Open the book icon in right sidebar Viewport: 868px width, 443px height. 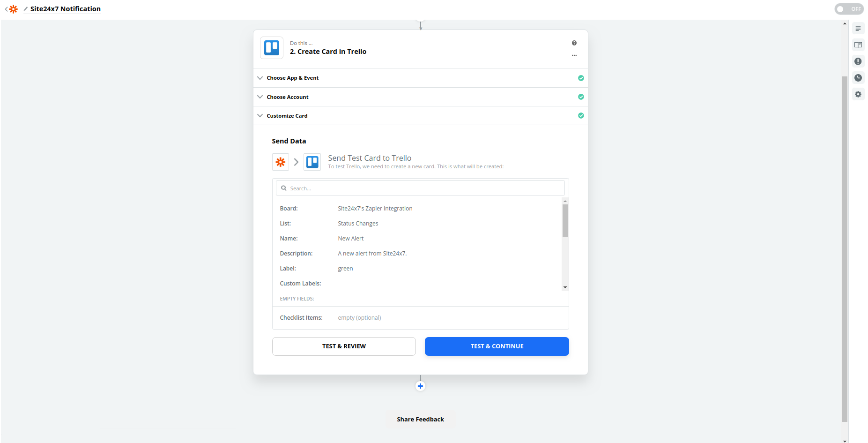[x=858, y=45]
